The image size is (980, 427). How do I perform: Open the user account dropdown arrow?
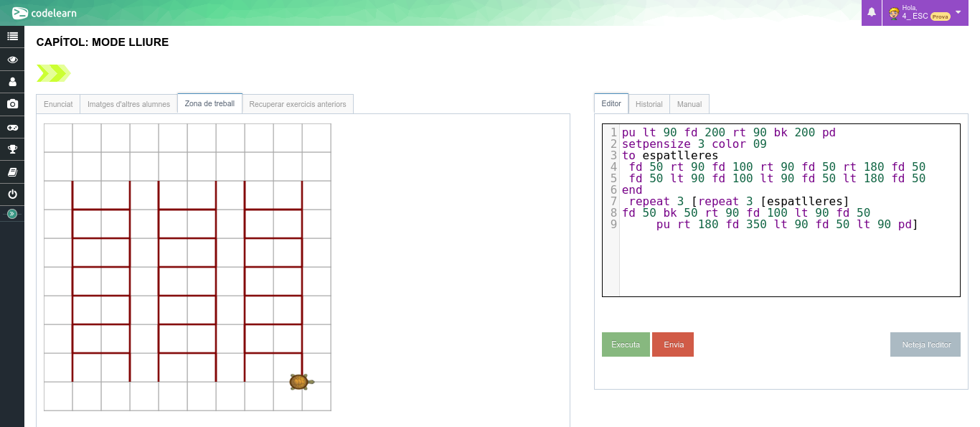tap(958, 12)
